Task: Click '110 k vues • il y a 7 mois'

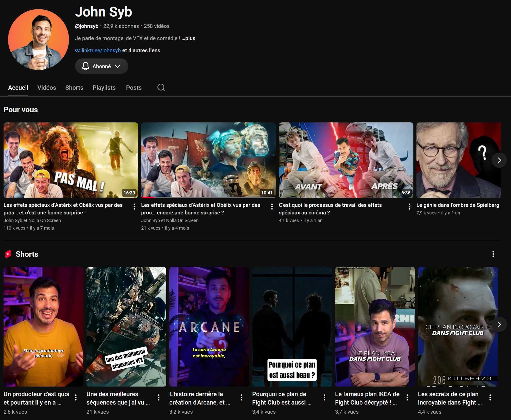Action: tap(29, 228)
